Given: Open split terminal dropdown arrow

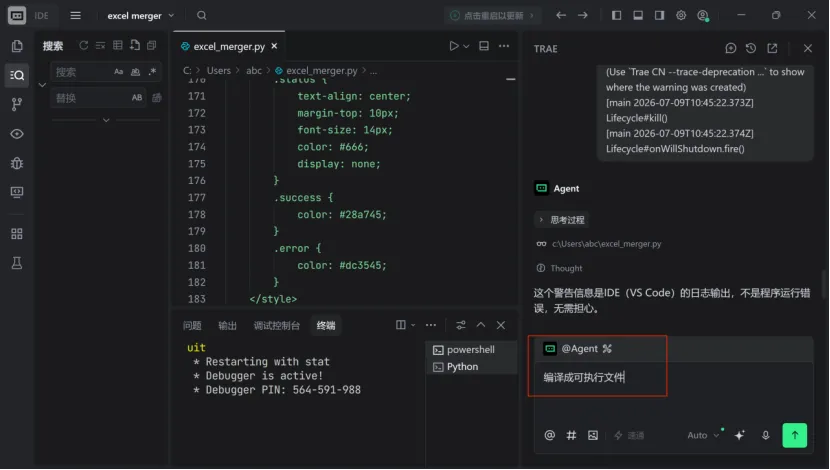Looking at the screenshot, I should [x=413, y=325].
